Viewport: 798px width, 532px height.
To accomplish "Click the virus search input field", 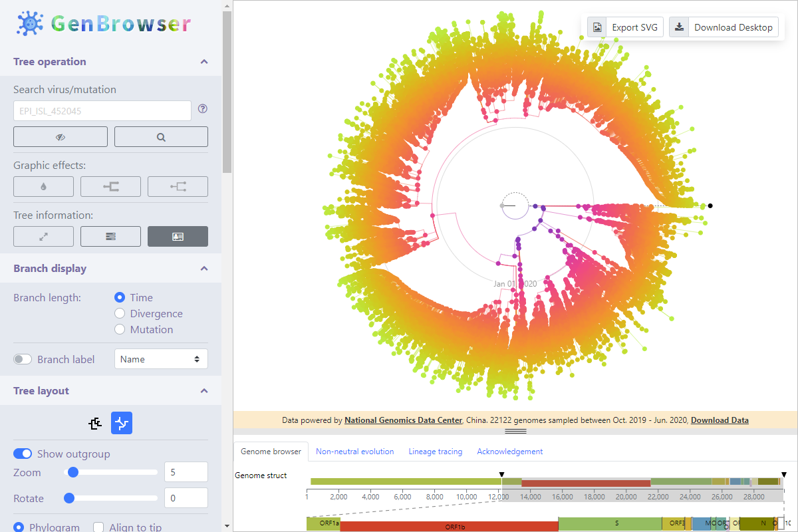I will (x=102, y=110).
